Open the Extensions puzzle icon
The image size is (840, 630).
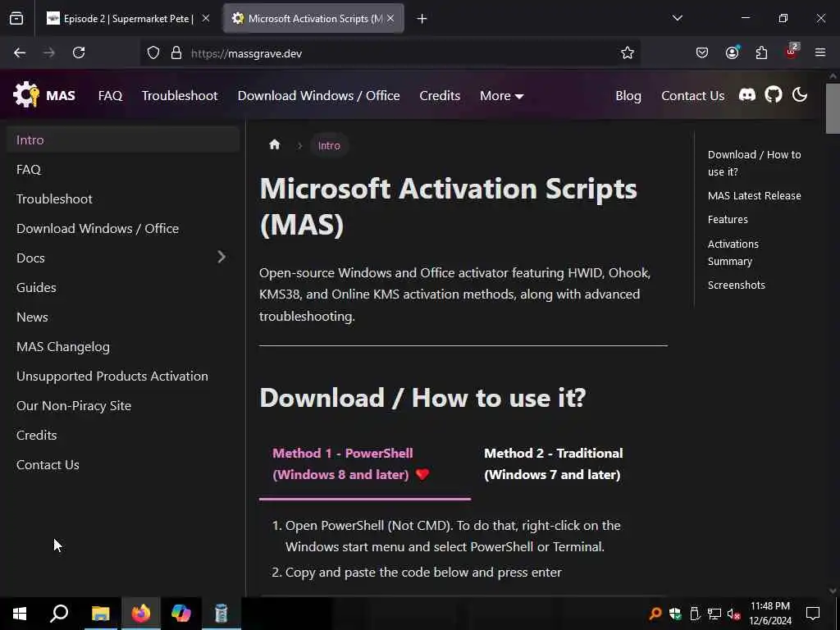(x=761, y=52)
